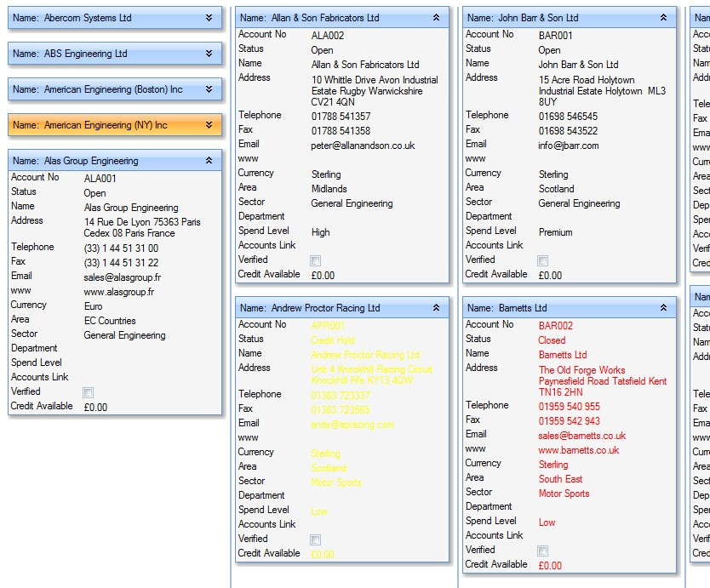Open the www.barnetts.co.uk website link

point(578,450)
